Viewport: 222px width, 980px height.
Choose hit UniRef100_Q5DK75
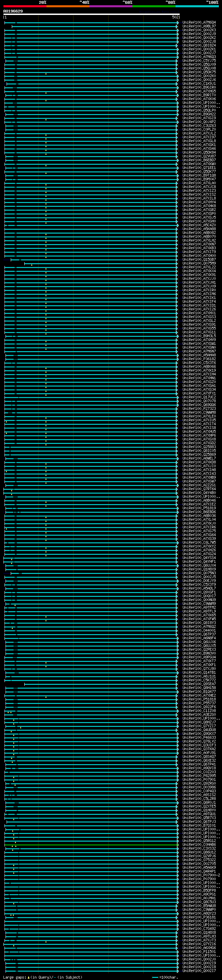click(199, 72)
